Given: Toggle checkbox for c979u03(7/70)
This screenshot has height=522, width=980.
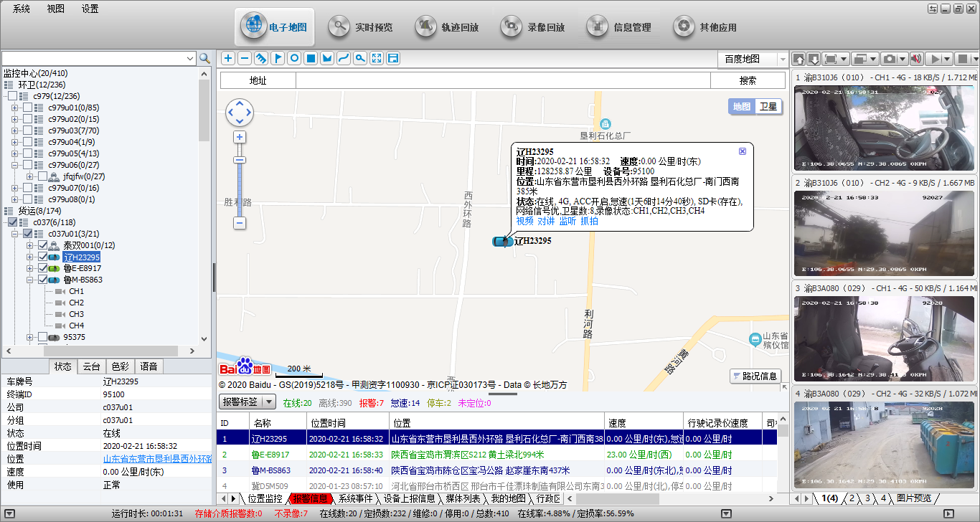Looking at the screenshot, I should tap(28, 130).
